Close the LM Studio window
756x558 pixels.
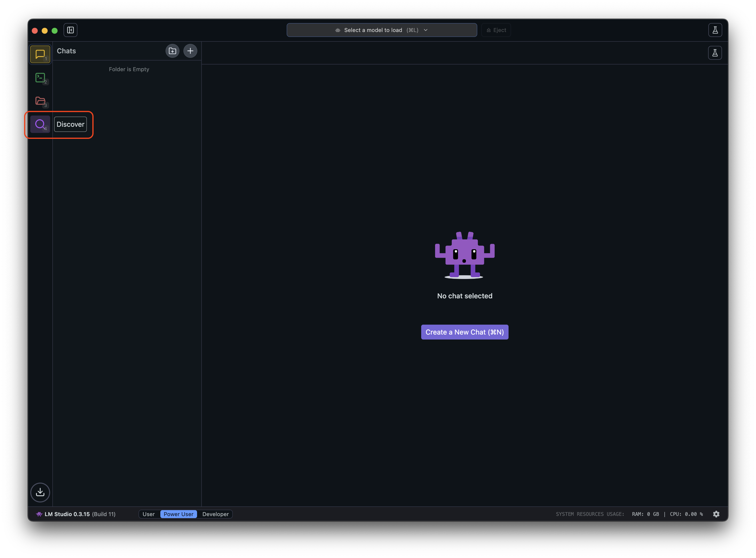pos(34,31)
